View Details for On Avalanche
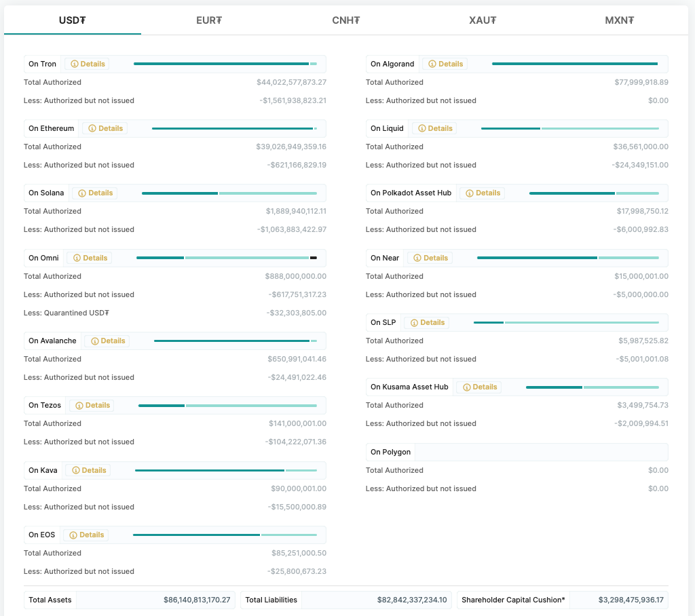 [x=108, y=341]
